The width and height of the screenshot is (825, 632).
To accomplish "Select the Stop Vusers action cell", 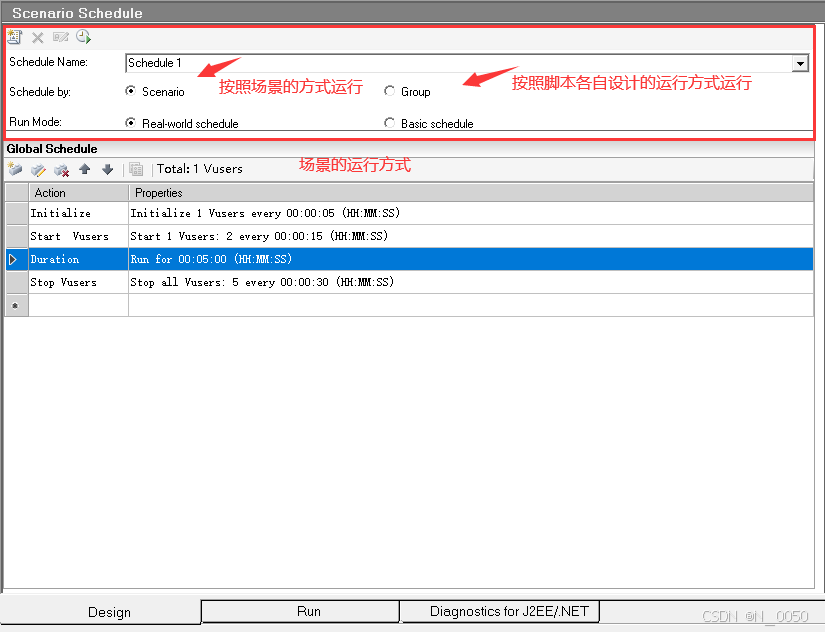I will tap(78, 282).
